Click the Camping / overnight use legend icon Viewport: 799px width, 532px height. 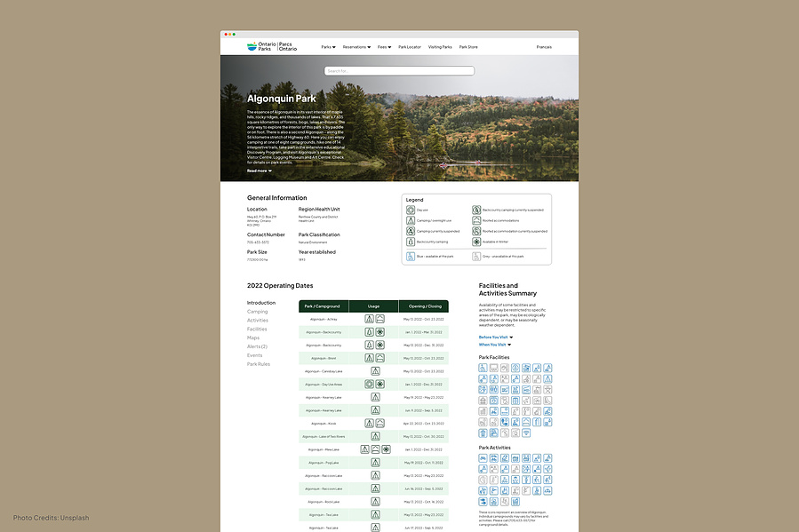(x=411, y=220)
